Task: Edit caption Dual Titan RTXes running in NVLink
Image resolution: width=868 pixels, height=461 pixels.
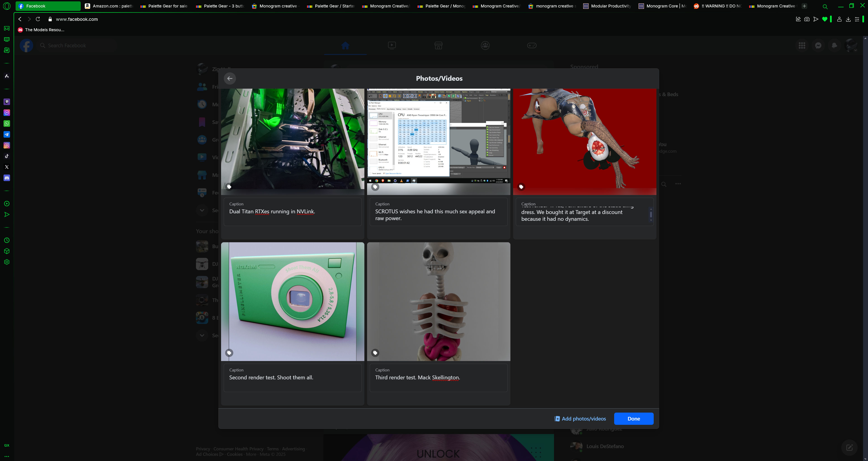Action: point(292,212)
